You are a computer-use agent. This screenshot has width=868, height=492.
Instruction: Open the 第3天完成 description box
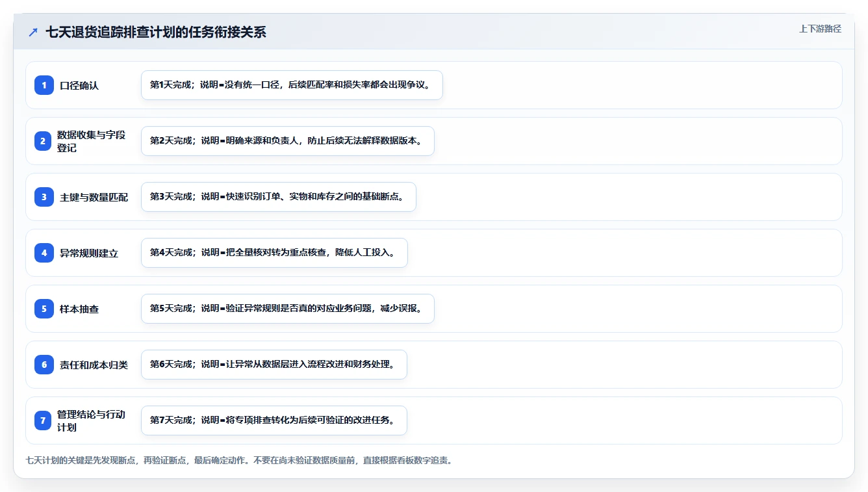click(x=278, y=197)
